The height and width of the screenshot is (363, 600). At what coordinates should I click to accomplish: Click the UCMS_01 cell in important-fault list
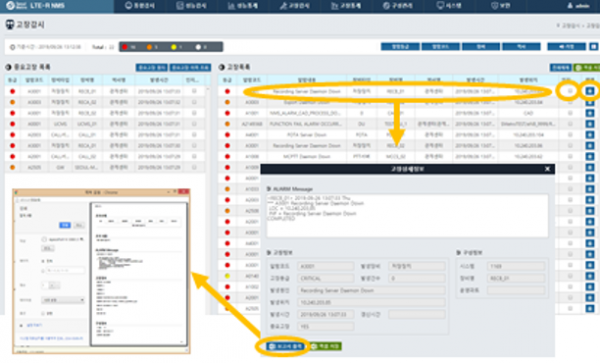pyautogui.click(x=87, y=124)
